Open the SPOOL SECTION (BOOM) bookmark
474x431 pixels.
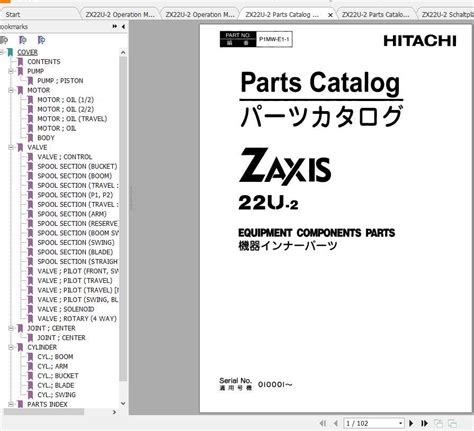[74, 176]
